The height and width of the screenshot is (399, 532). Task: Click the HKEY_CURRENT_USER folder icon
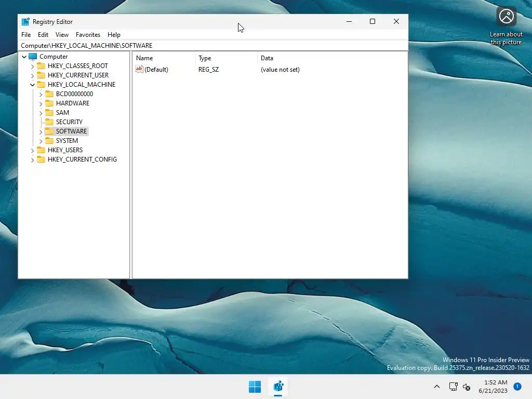tap(41, 75)
